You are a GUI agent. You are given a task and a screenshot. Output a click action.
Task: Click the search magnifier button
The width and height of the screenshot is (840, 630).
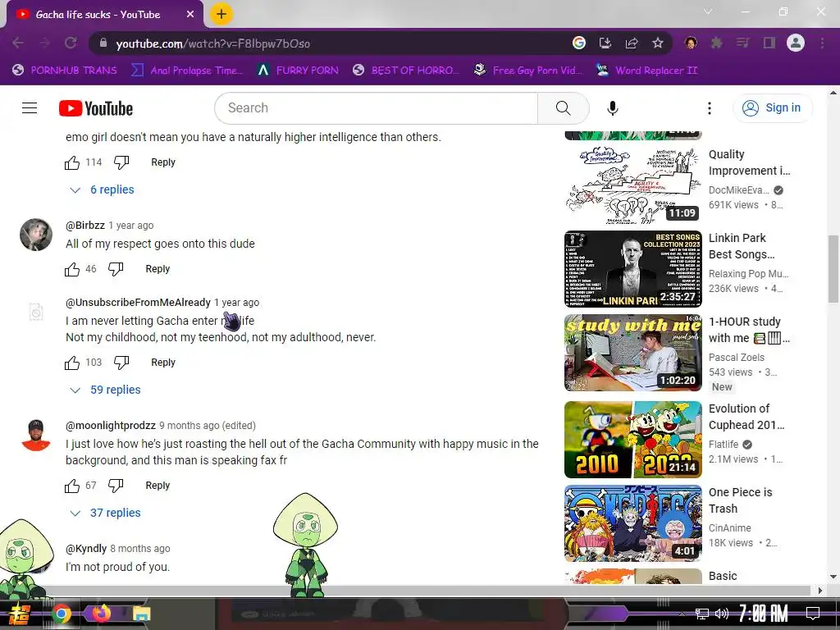coord(563,108)
